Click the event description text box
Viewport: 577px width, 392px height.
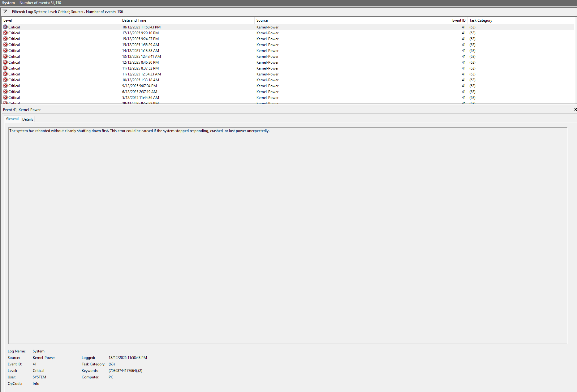pos(288,236)
